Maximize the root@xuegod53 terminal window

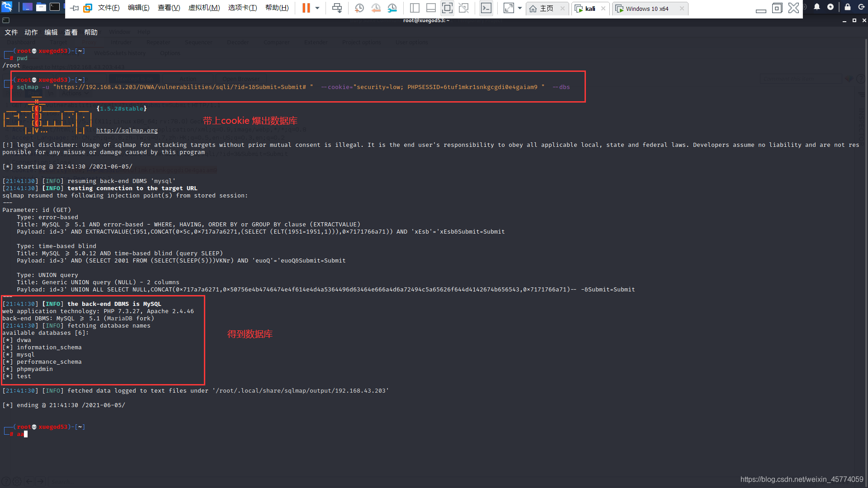pos(854,20)
